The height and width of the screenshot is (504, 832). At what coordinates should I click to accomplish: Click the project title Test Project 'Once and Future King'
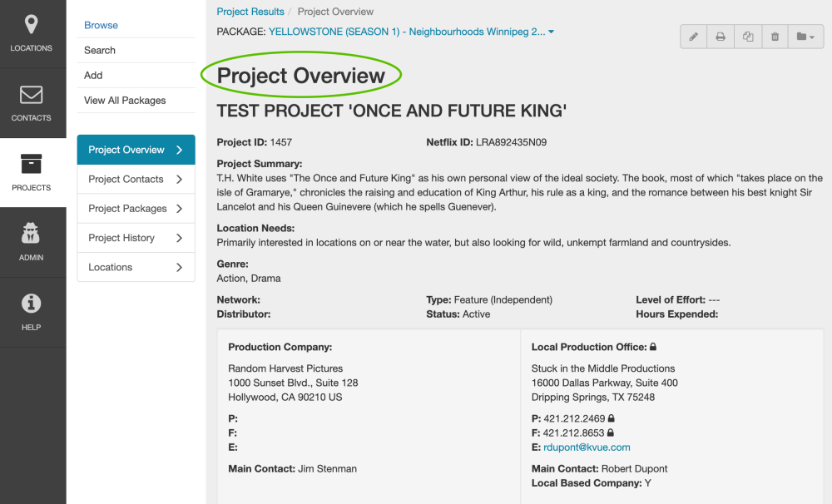(x=392, y=111)
